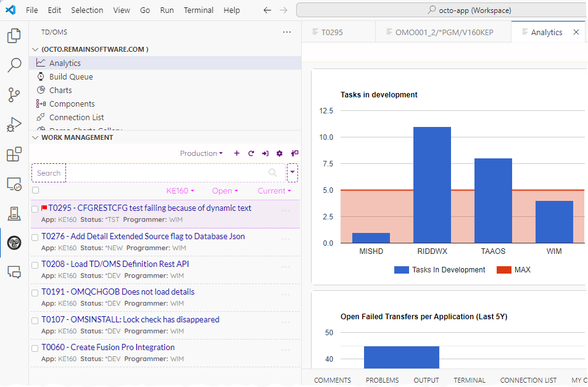Check the T0295 task checkbox
This screenshot has width=588, height=387.
point(35,209)
